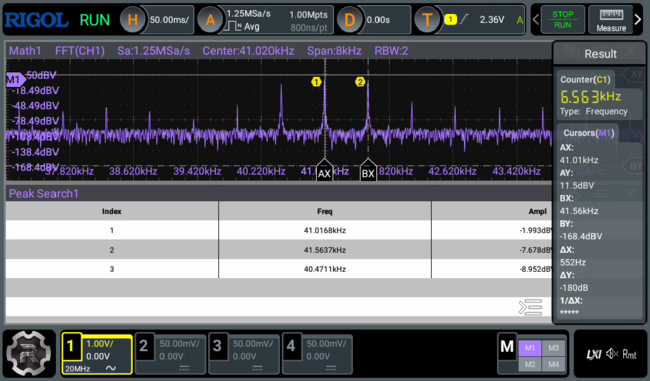Click amplitude value -8.952dBV
The image size is (650, 381).
[x=536, y=269]
